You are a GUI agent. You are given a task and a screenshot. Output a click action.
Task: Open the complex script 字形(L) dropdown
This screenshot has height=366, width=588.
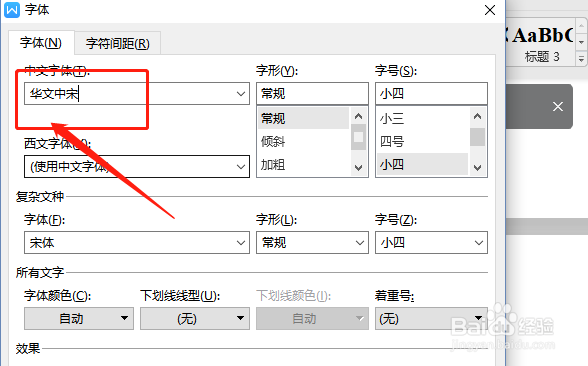tap(312, 243)
